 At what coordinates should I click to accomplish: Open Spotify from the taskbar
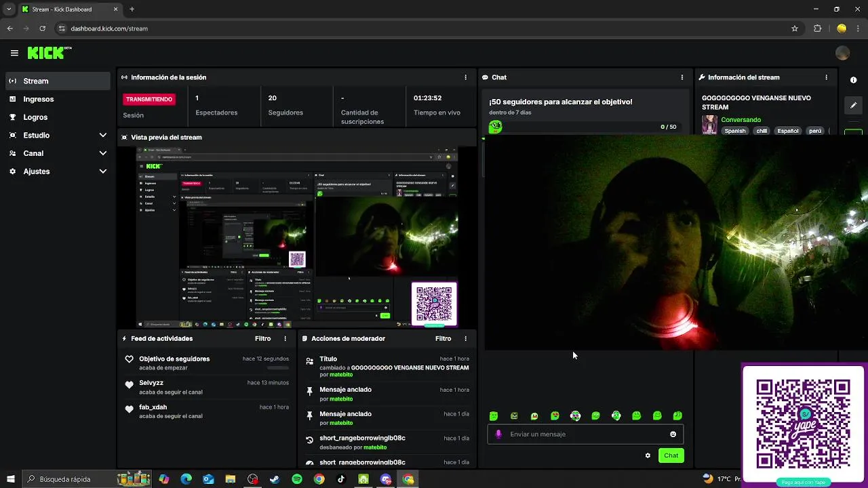pos(297,479)
